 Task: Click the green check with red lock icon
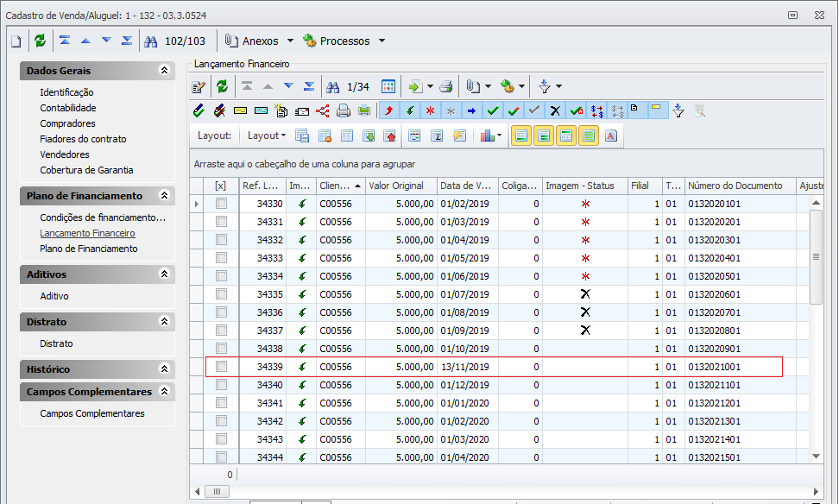tap(577, 110)
